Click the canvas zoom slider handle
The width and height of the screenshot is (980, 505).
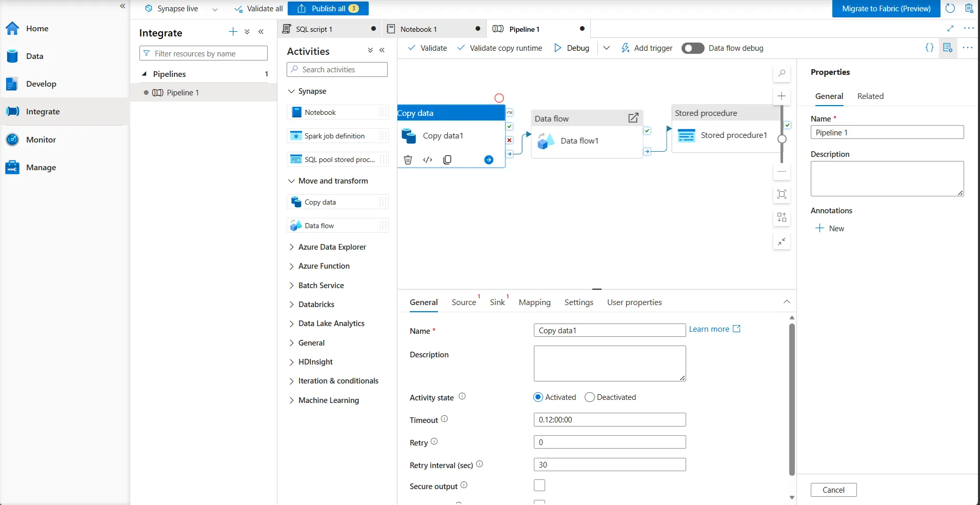point(782,139)
